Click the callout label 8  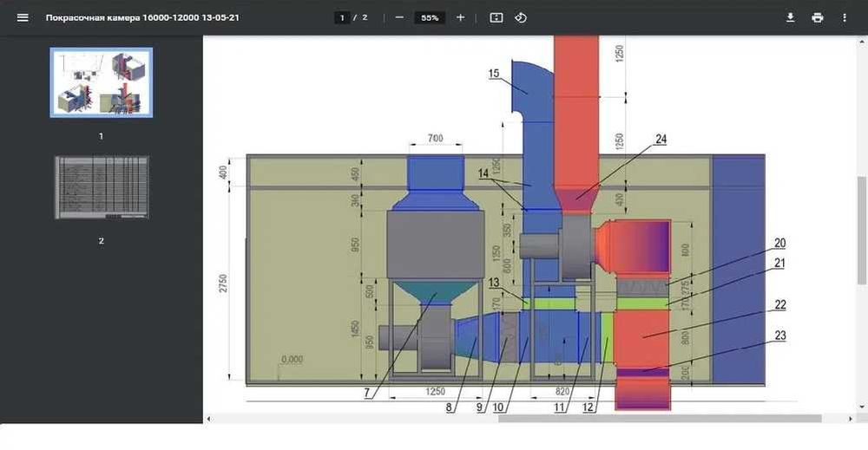(x=449, y=408)
